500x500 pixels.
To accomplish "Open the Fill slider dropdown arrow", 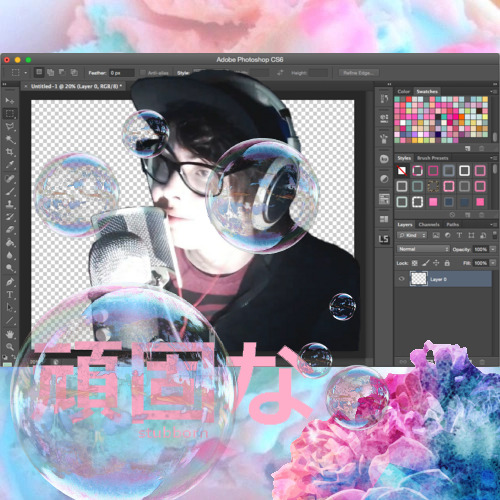I will (493, 263).
